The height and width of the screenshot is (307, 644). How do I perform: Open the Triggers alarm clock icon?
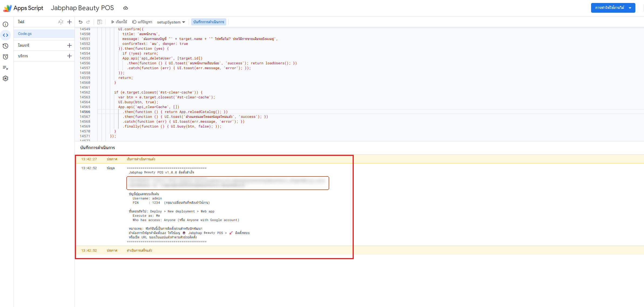pyautogui.click(x=5, y=57)
